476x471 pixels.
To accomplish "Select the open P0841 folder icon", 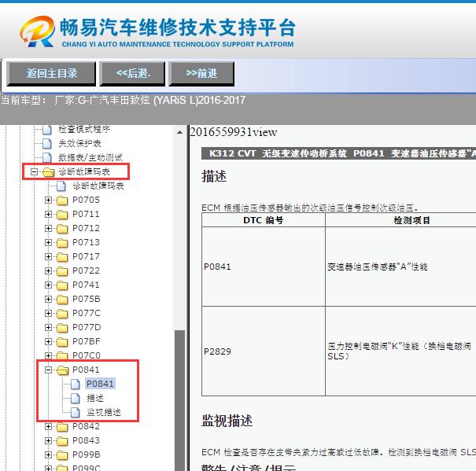I will [63, 370].
